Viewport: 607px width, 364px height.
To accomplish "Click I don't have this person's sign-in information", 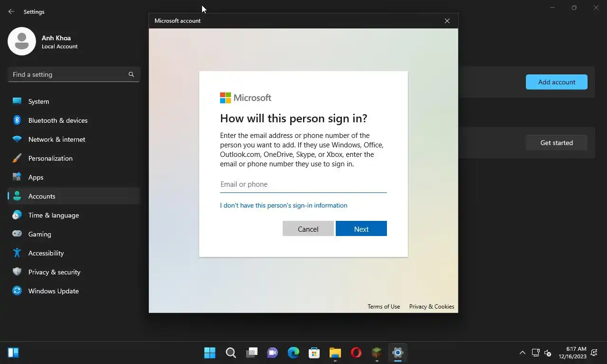I will pos(284,205).
